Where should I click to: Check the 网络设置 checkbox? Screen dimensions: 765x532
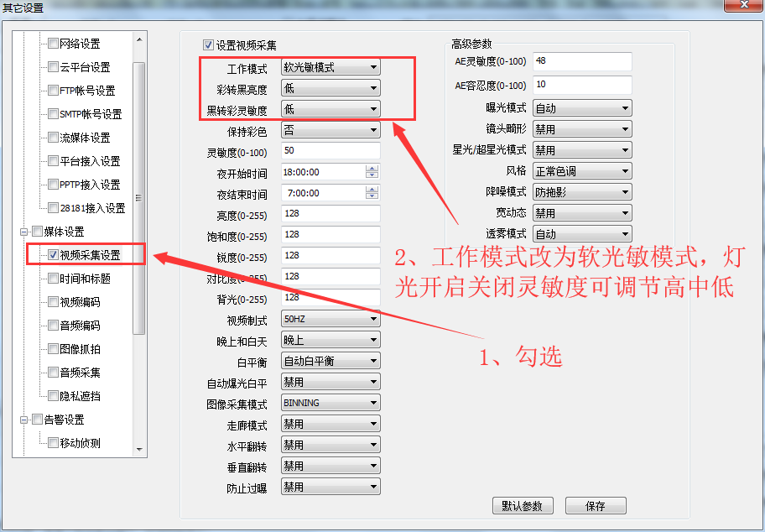coord(54,44)
